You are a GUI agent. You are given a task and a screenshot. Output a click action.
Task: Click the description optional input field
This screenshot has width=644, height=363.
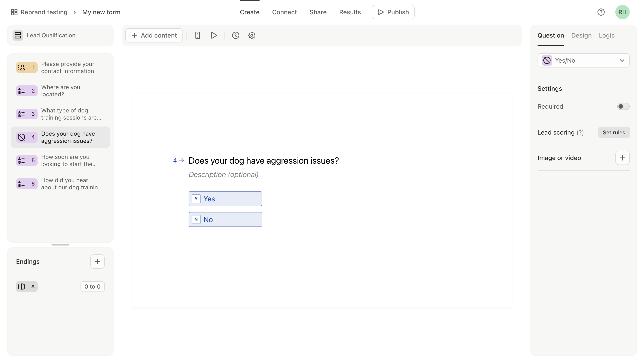(223, 174)
